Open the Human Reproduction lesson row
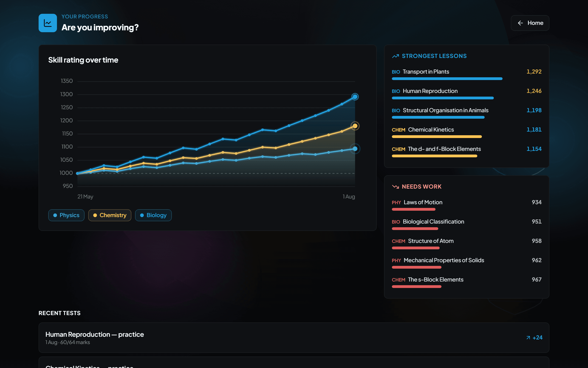Viewport: 588px width, 368px height. pos(466,94)
